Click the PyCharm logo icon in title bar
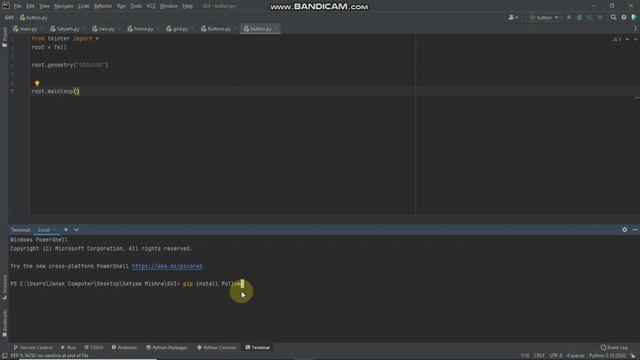The height and width of the screenshot is (360, 640). 6,6
